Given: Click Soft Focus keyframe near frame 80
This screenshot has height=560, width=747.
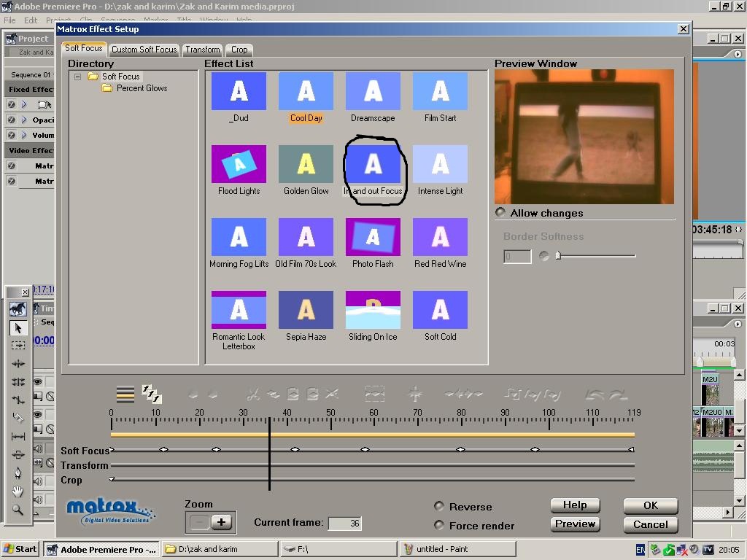Looking at the screenshot, I should coord(460,449).
